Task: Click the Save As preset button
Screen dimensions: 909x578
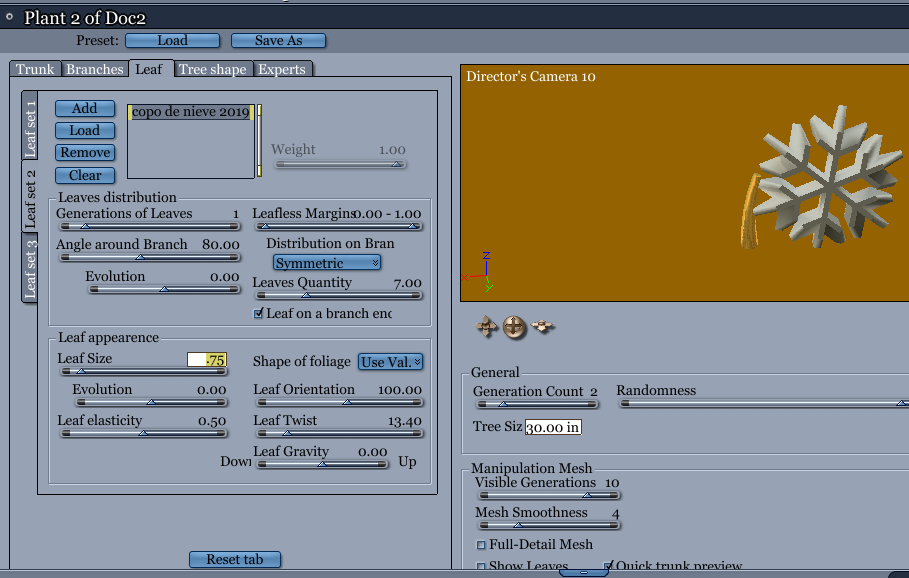Action: point(278,41)
